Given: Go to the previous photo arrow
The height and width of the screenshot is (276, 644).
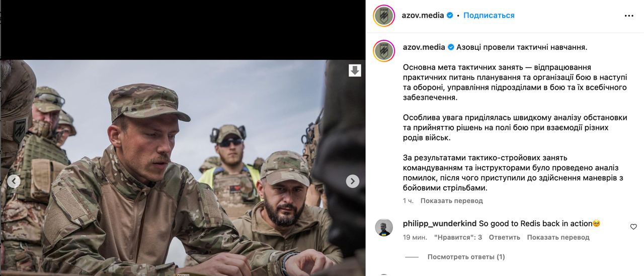Looking at the screenshot, I should (14, 181).
